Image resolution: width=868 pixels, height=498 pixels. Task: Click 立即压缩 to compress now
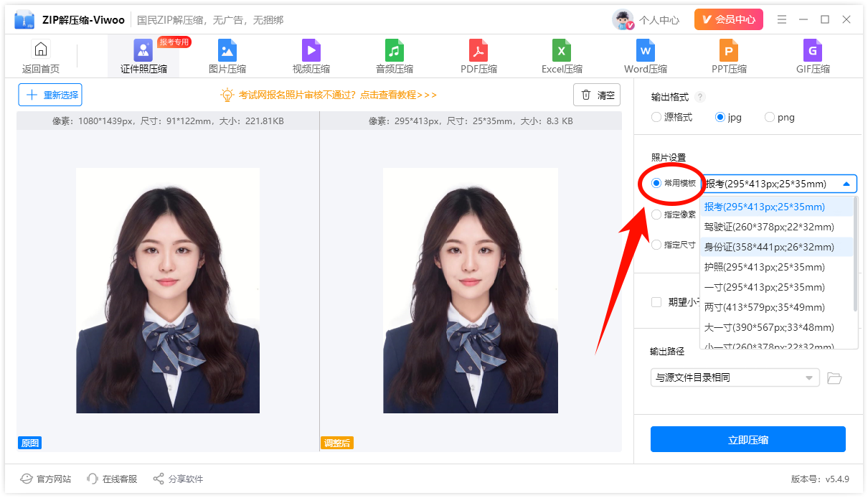[748, 440]
